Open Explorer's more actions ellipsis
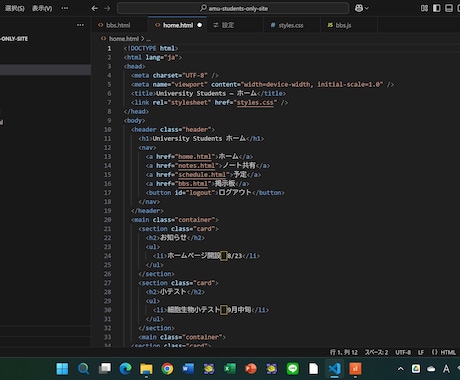Screen dimensions: 460x380 coord(80,25)
